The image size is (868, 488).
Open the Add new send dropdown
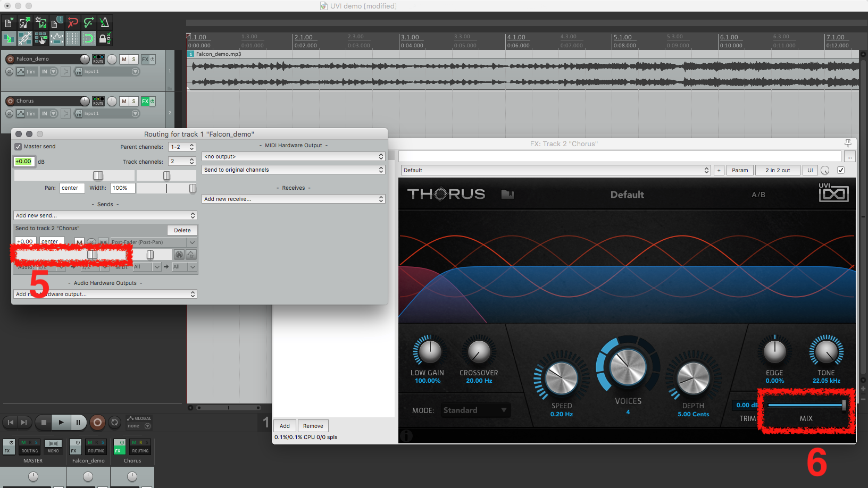(105, 215)
